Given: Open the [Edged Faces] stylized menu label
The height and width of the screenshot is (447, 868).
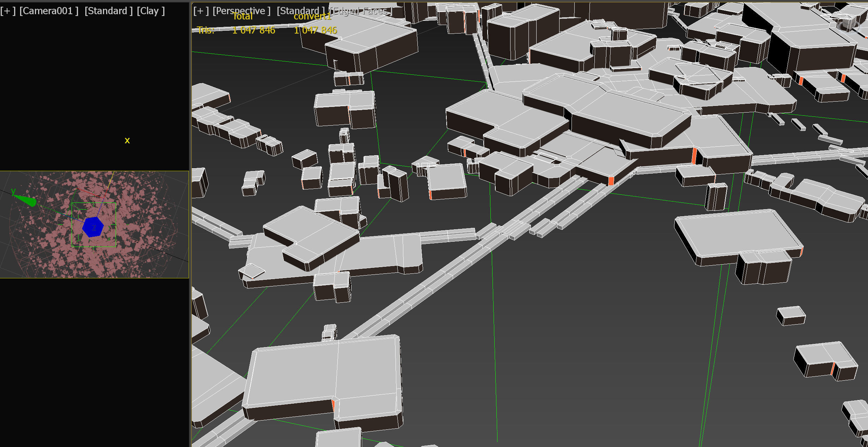Looking at the screenshot, I should [x=360, y=11].
